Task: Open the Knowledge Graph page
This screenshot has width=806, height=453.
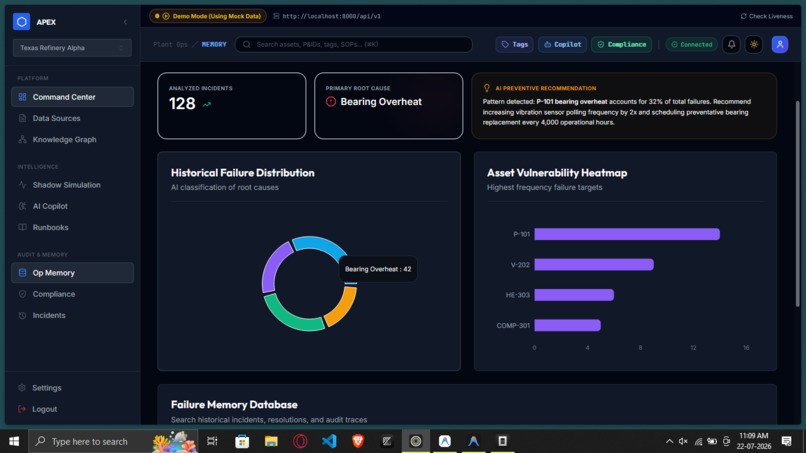Action: coord(72,139)
